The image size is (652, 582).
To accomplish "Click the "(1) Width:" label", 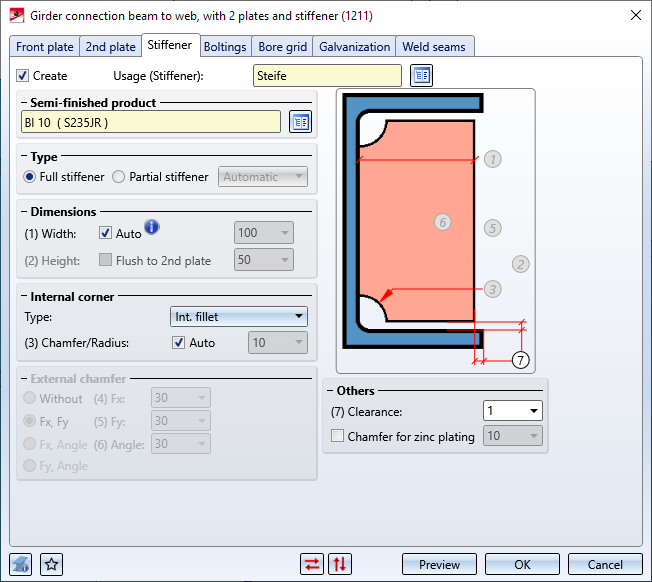I will click(x=50, y=234).
